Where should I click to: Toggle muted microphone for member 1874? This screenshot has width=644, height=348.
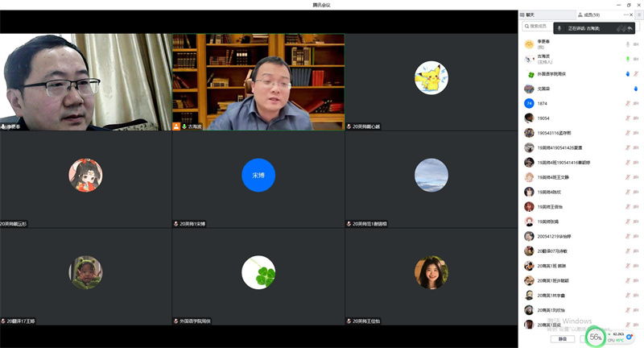pos(627,103)
